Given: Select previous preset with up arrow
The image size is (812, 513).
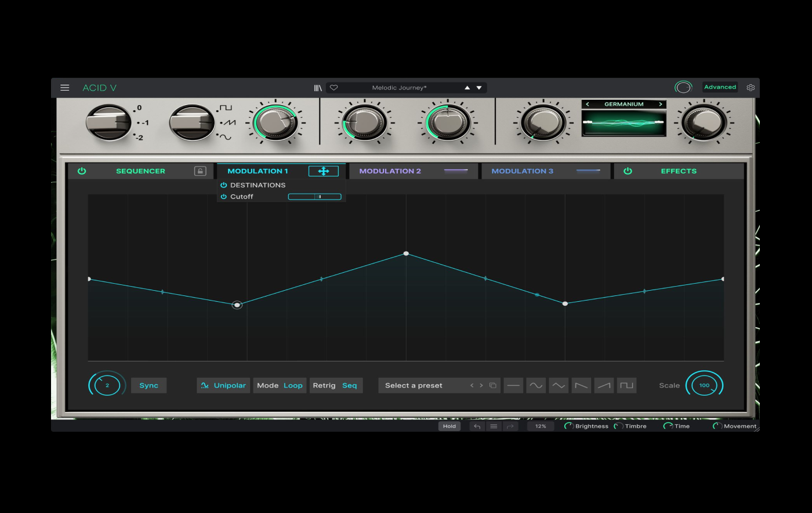Looking at the screenshot, I should pyautogui.click(x=467, y=88).
